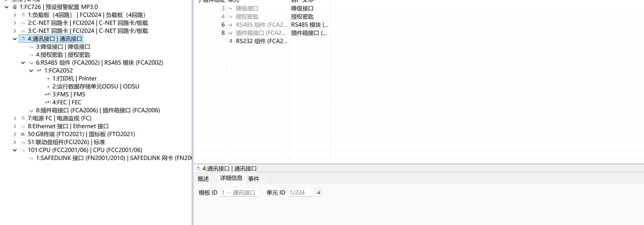This screenshot has height=225, width=644.
Task: Click the warning icon beside 3:FMS
Action: click(48, 95)
